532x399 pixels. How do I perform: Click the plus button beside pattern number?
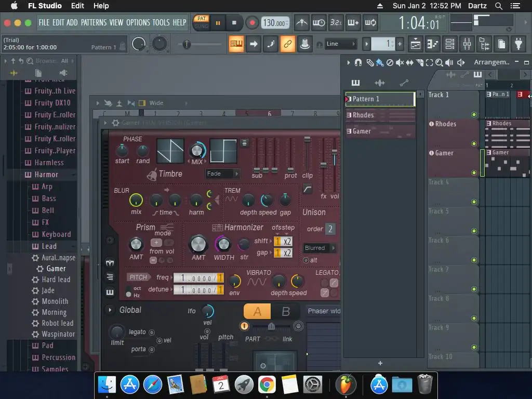point(400,44)
